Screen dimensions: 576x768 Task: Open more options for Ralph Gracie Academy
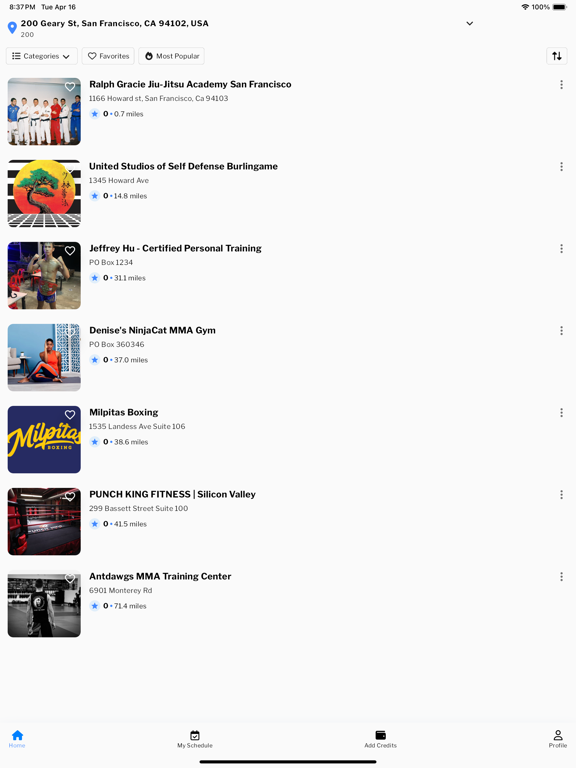(x=561, y=85)
